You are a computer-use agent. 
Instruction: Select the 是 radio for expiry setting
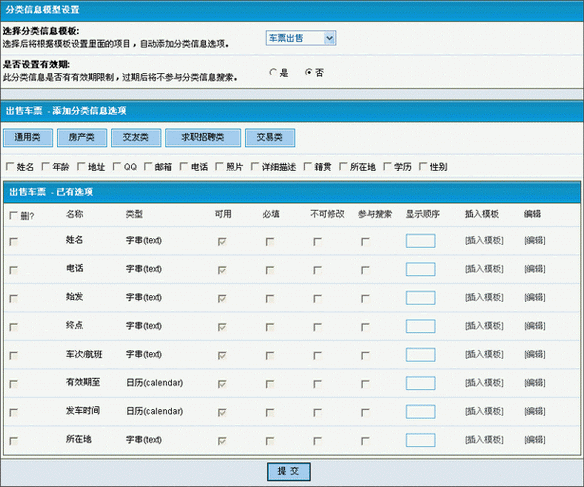(273, 72)
